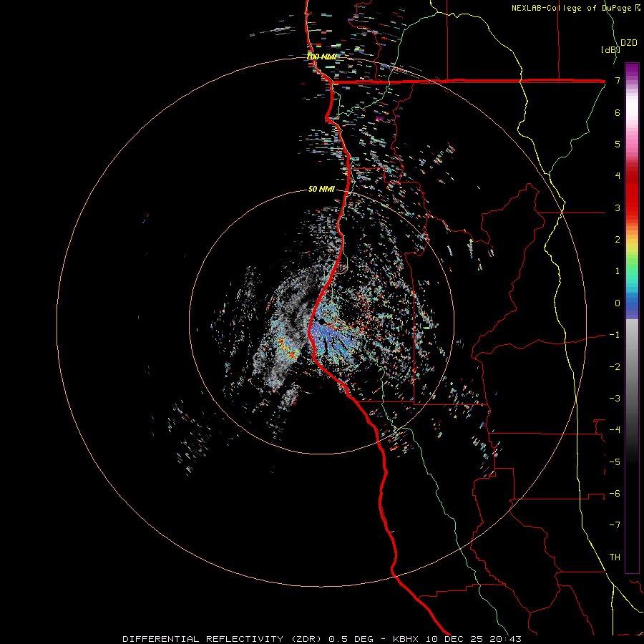This screenshot has height=644, width=644.
Task: Click the ZDR color scale bar
Action: [x=632, y=318]
